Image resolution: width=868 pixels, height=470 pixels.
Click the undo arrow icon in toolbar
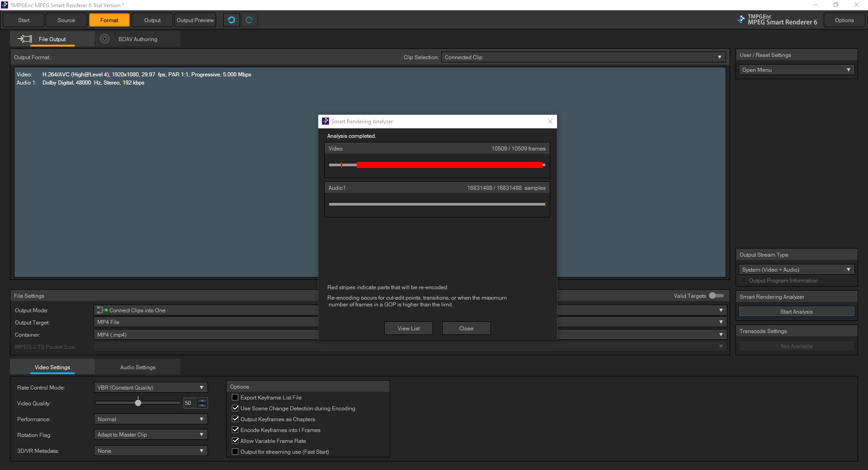(231, 20)
